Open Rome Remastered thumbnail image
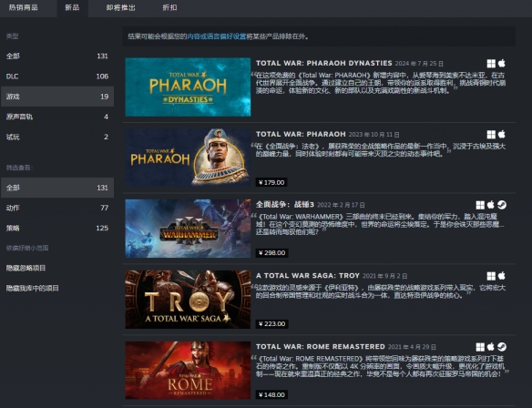This screenshot has width=532, height=408. point(188,371)
